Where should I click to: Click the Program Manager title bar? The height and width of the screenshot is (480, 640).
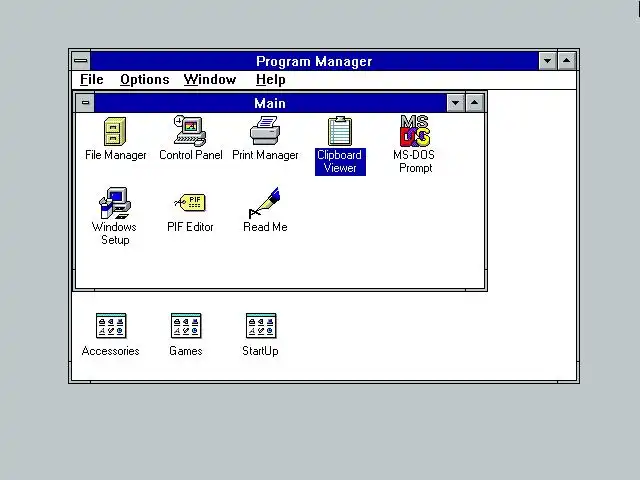coord(314,61)
